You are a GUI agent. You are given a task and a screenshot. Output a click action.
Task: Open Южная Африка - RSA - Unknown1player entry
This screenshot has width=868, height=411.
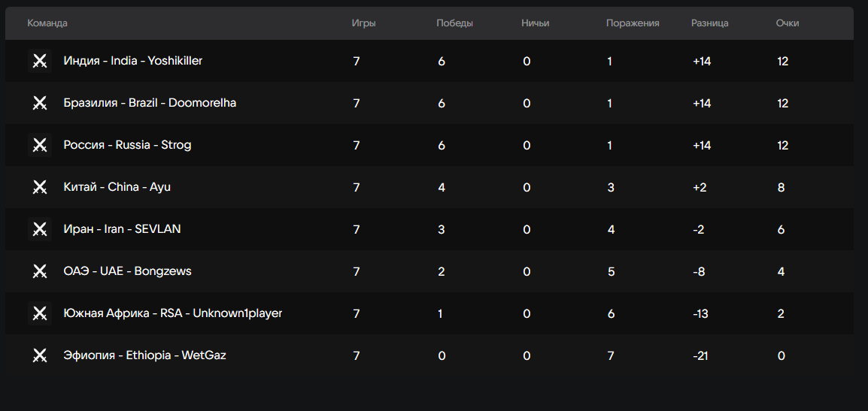(x=173, y=313)
